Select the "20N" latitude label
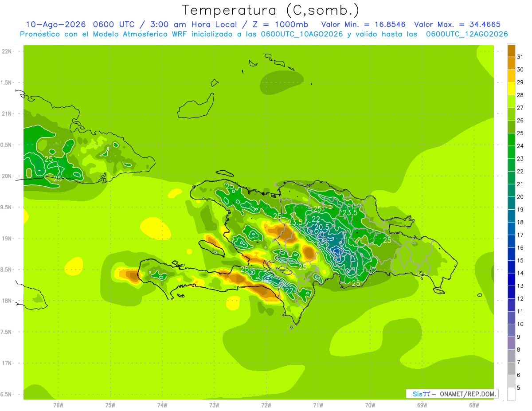Screen dimensions: 532x411 click(7, 176)
